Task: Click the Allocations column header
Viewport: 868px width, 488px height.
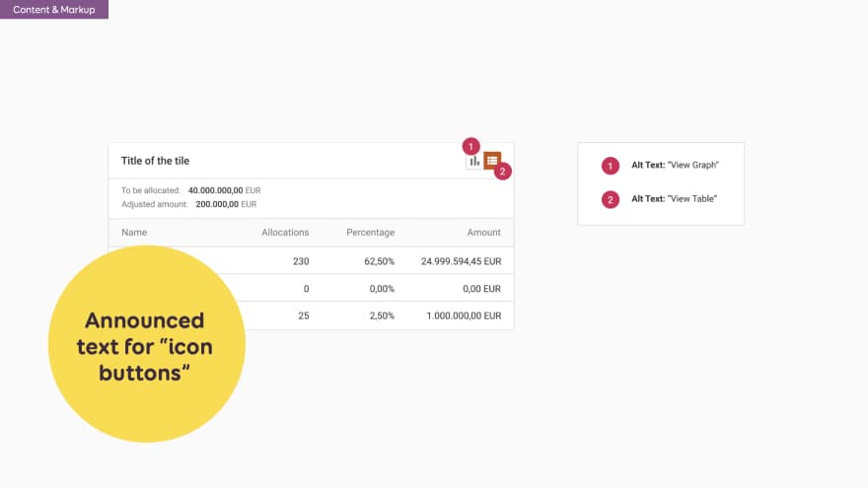Action: tap(285, 233)
